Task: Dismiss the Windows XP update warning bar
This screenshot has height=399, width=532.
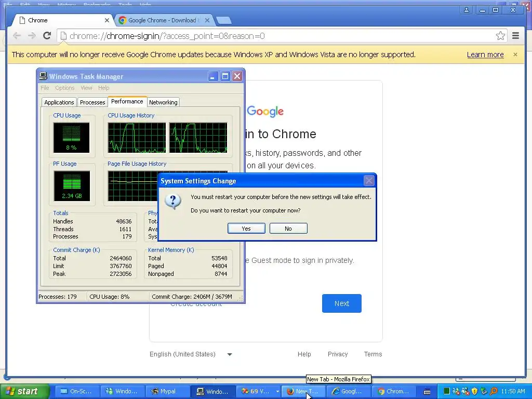Action: (515, 55)
